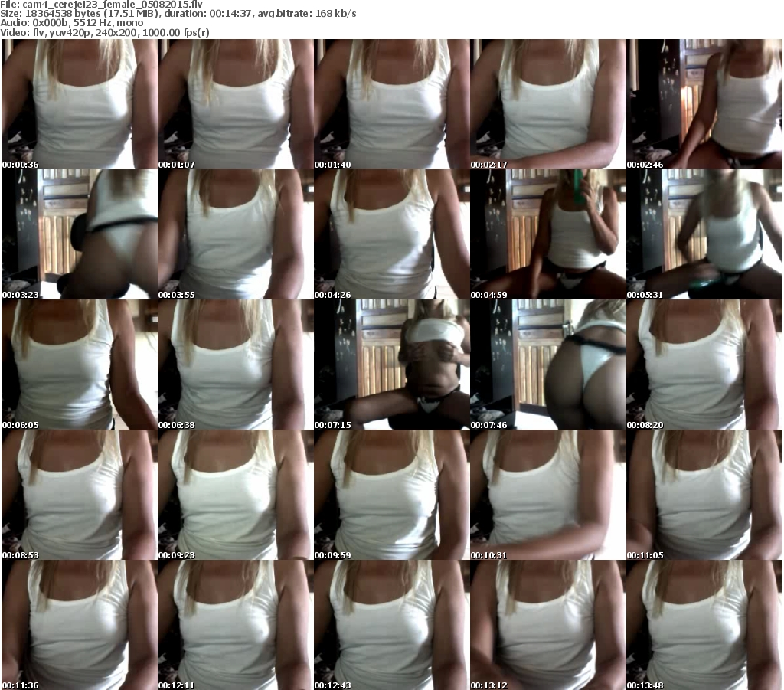Select the 'Size: 18364538 bytes' info line
The height and width of the screenshot is (690, 784).
178,14
